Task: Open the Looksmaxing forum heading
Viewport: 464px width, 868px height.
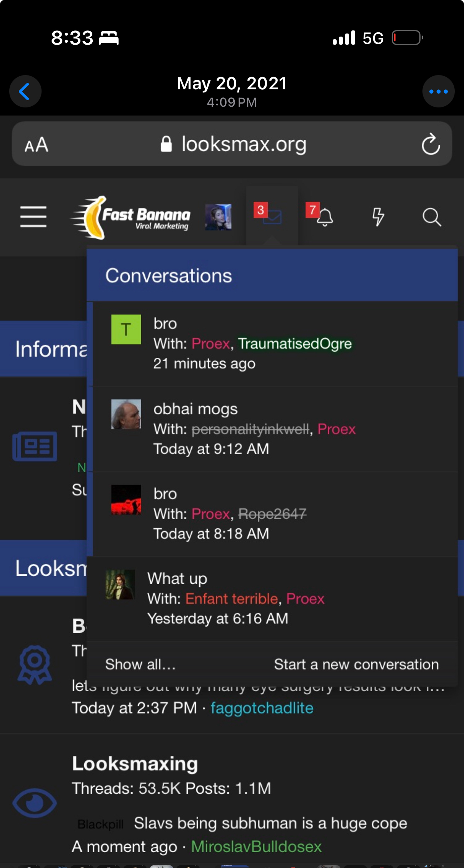Action: 135,763
